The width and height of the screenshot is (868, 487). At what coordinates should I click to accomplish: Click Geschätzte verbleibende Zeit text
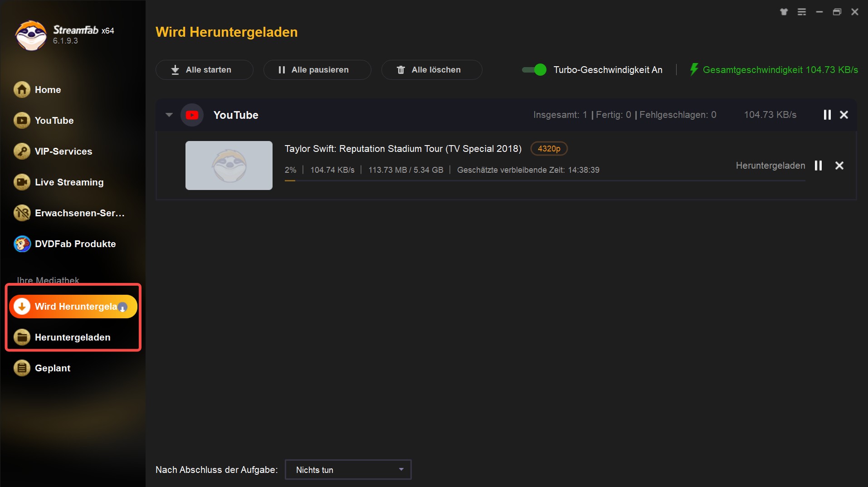coord(528,170)
